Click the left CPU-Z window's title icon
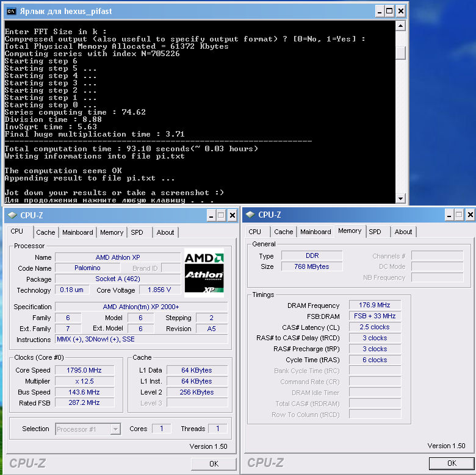The width and height of the screenshot is (476, 475). click(12, 215)
